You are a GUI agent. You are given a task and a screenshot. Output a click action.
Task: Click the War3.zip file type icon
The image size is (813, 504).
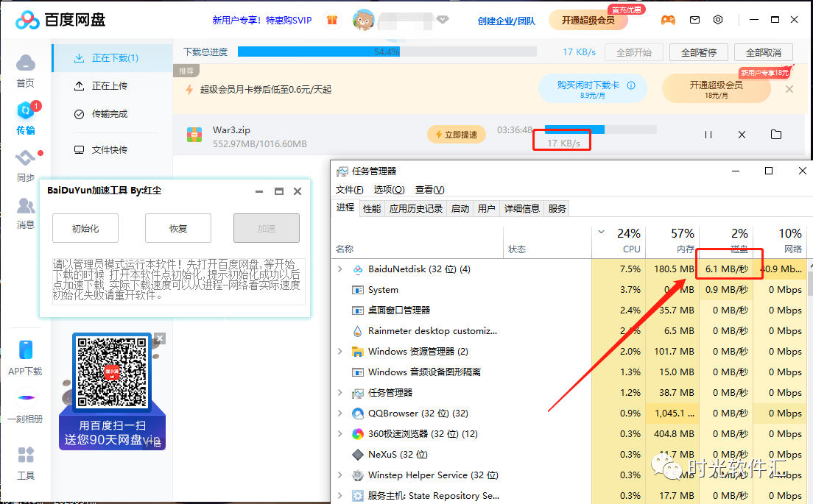tap(194, 135)
